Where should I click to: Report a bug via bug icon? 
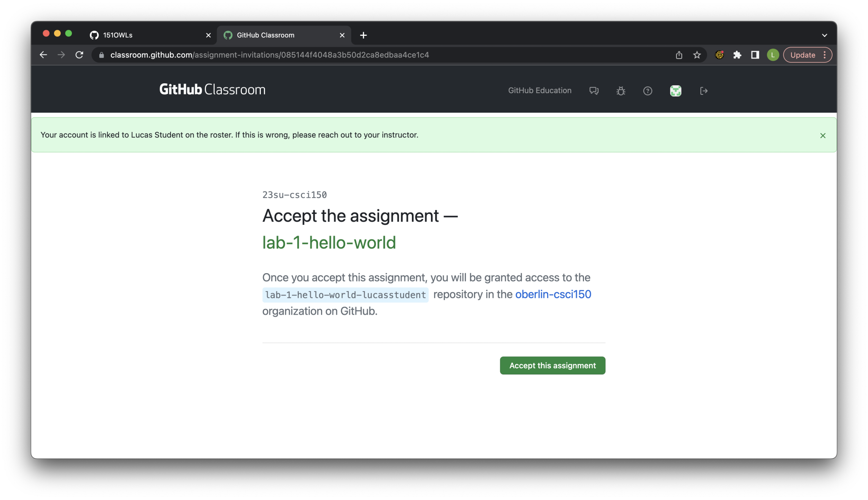click(x=621, y=91)
